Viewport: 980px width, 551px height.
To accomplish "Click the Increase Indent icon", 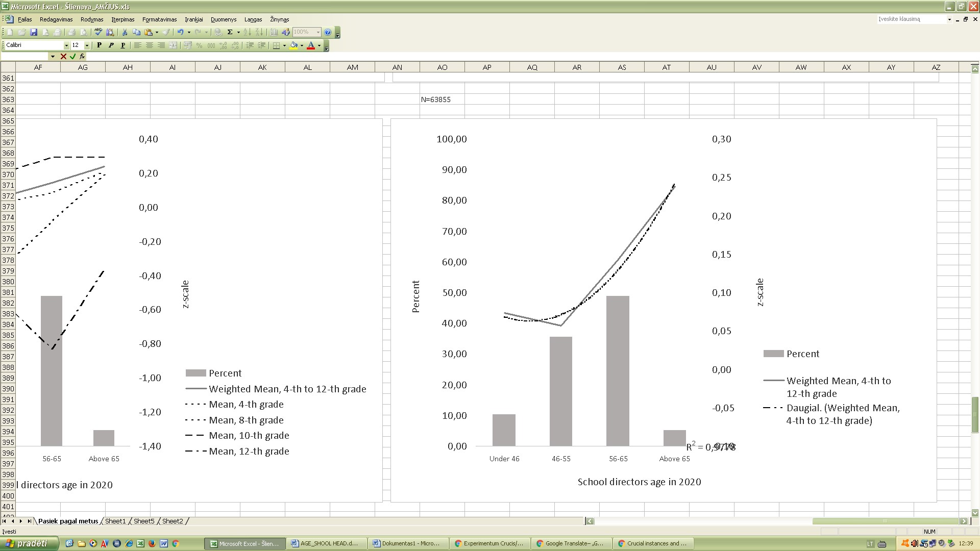I will click(x=262, y=45).
